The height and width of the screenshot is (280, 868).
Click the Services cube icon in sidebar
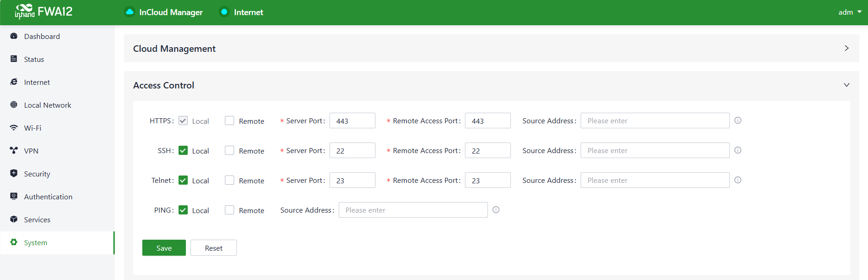(14, 220)
